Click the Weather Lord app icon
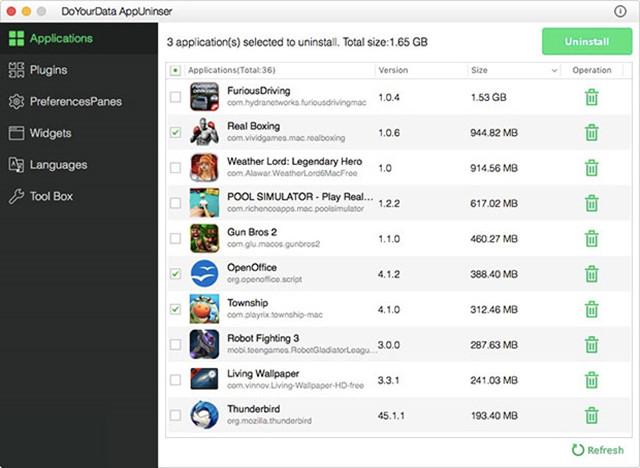 click(204, 167)
